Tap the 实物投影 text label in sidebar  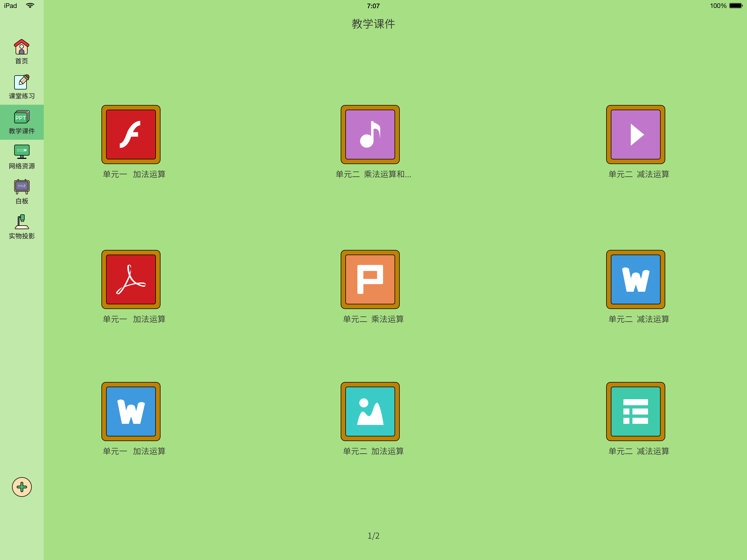coord(22,236)
